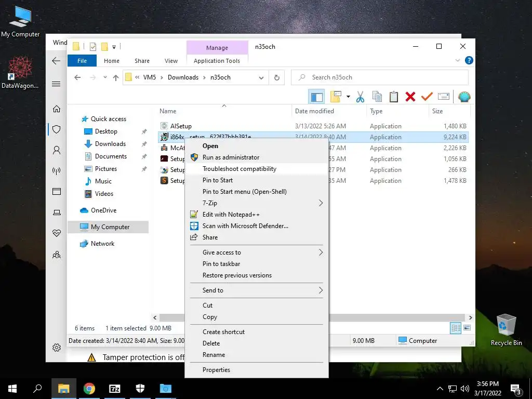Click the Up one level arrow
532x399 pixels.
point(116,78)
